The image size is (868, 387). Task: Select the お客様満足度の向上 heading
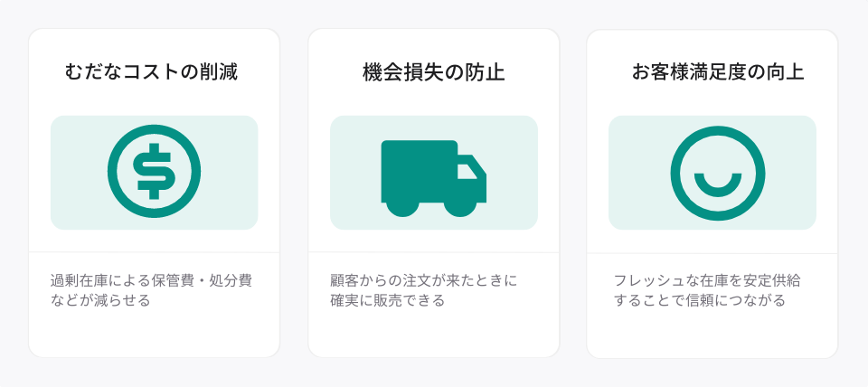coord(717,72)
